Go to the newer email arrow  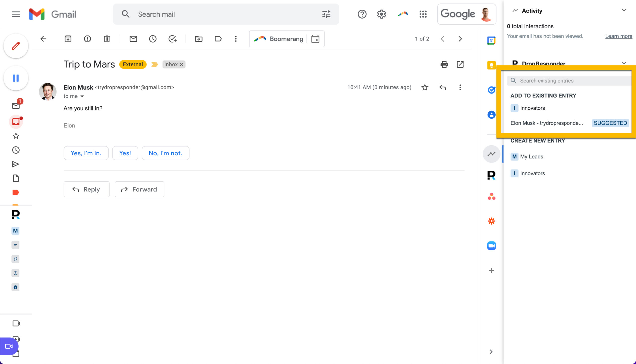[442, 39]
